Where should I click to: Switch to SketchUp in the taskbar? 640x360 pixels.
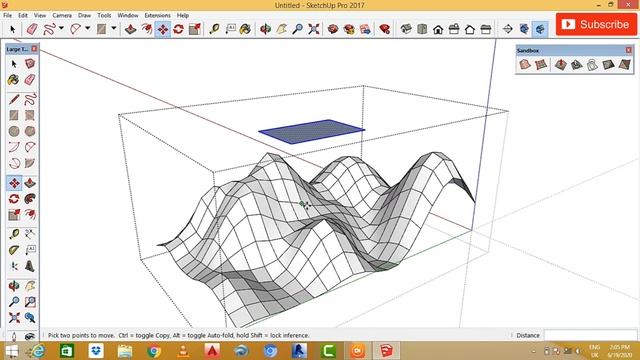tap(387, 351)
